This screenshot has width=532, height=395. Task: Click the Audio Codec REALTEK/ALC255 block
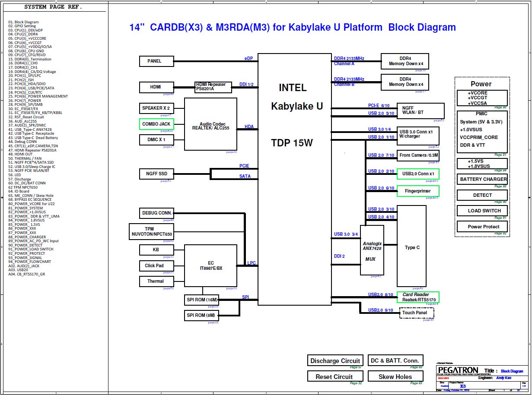click(x=210, y=124)
